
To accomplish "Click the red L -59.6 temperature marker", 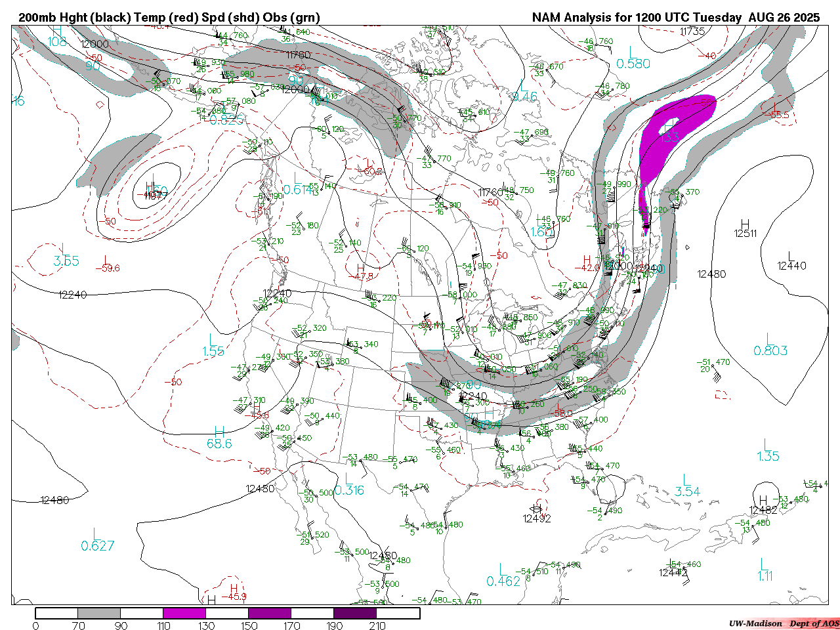I will (x=107, y=264).
